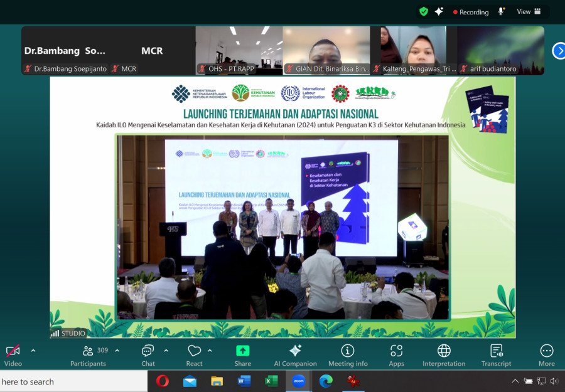
Task: Select GIAN Dit. Binariksa video tile
Action: point(326,50)
